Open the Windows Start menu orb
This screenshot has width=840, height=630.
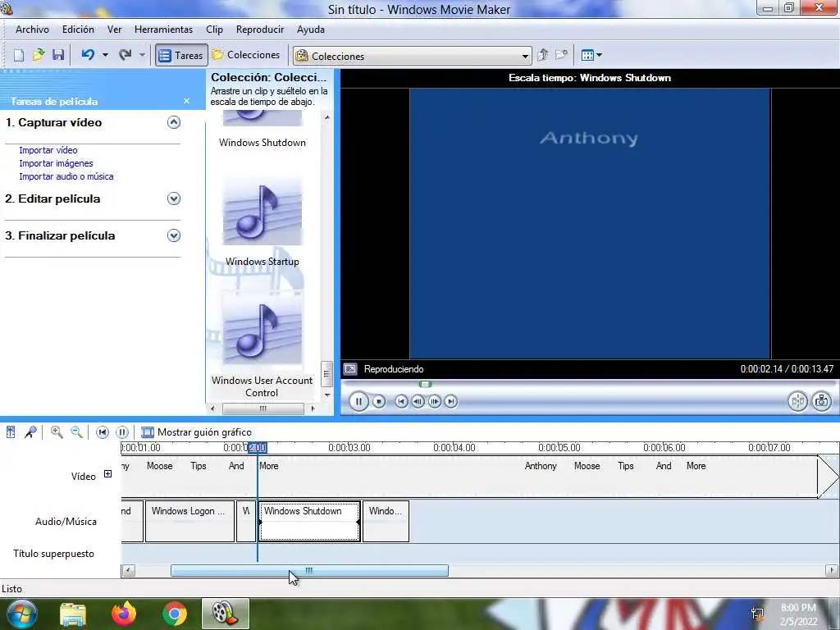pos(21,614)
